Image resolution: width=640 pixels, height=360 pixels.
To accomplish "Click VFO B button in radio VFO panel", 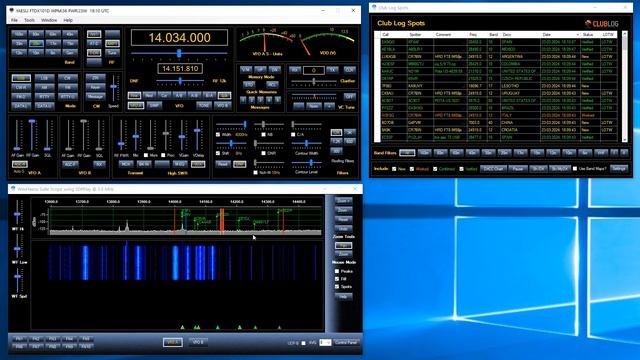I will 223,106.
